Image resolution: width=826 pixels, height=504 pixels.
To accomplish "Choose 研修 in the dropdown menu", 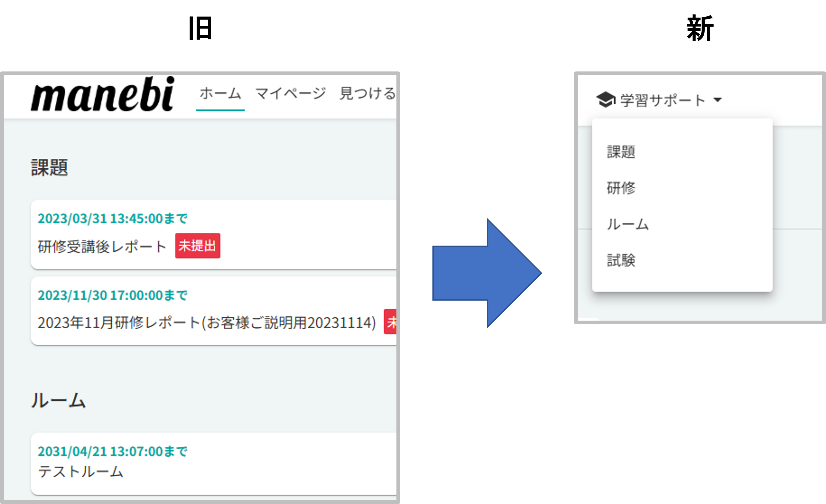I will pos(621,188).
